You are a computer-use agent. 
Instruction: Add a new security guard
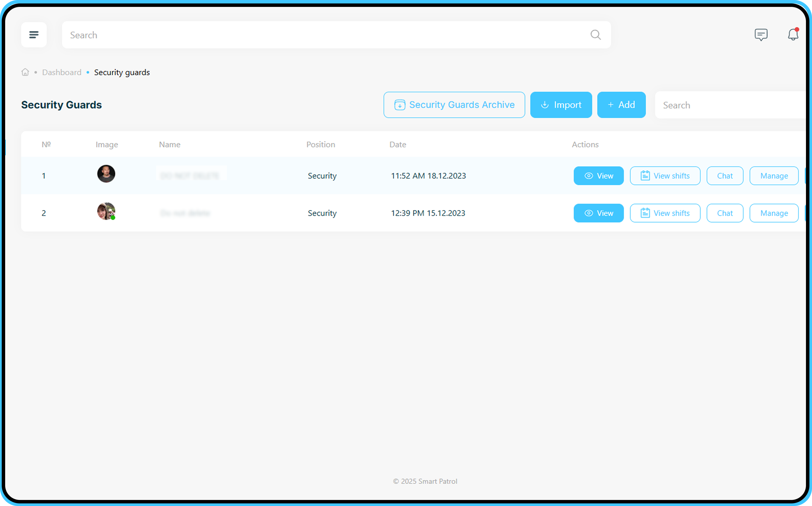(x=621, y=105)
